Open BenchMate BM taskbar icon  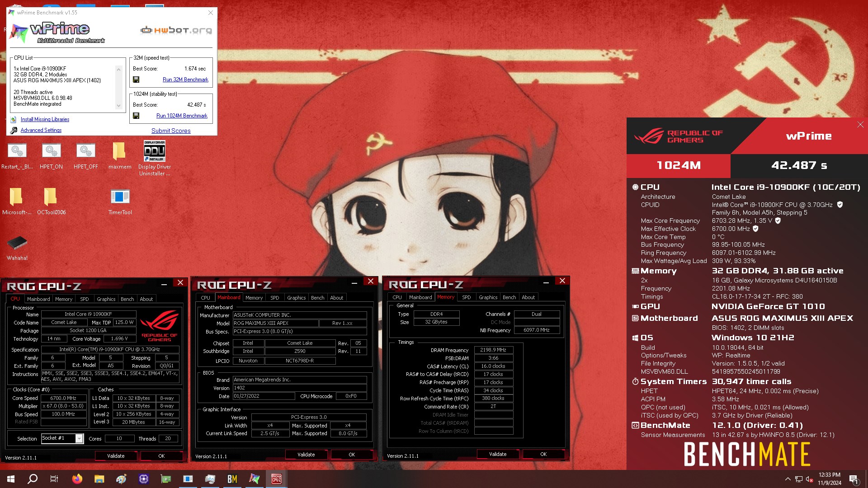(232, 479)
